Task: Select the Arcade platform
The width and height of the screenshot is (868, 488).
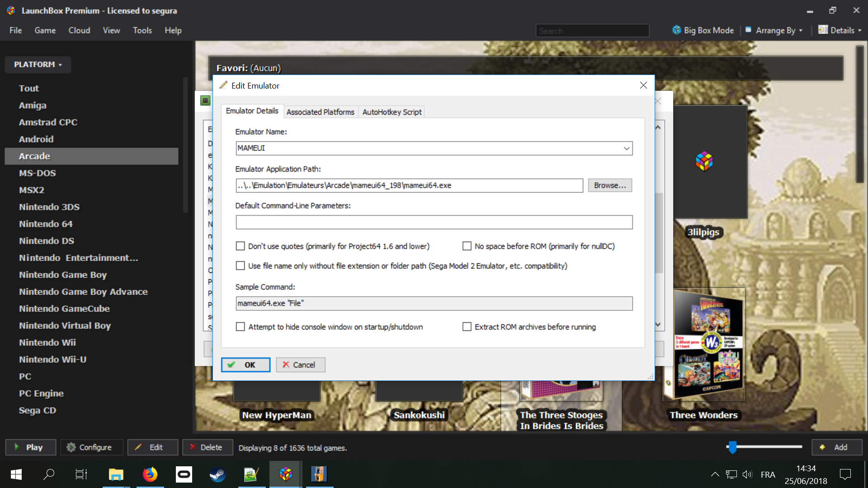Action: click(x=91, y=156)
